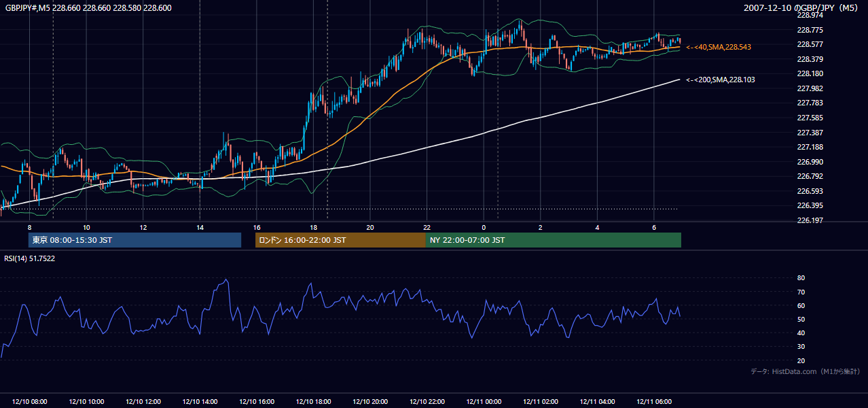This screenshot has height=408, width=868.
Task: Click the '12/10 14:00' bottom time label
Action: pos(200,402)
